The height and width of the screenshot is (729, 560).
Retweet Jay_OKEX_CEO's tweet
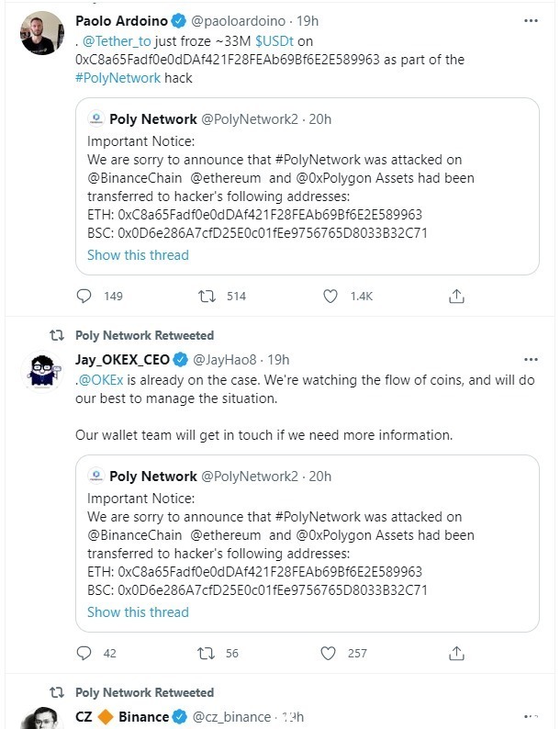tap(207, 654)
